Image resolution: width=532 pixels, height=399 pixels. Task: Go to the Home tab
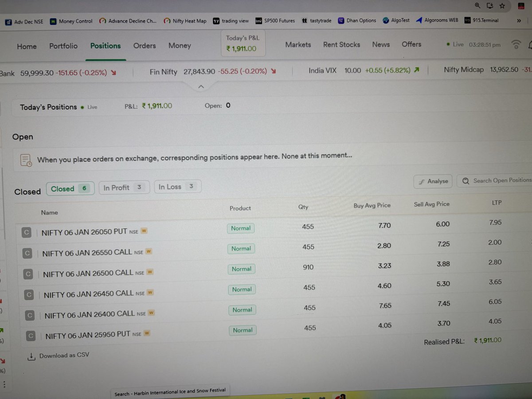[x=27, y=46]
